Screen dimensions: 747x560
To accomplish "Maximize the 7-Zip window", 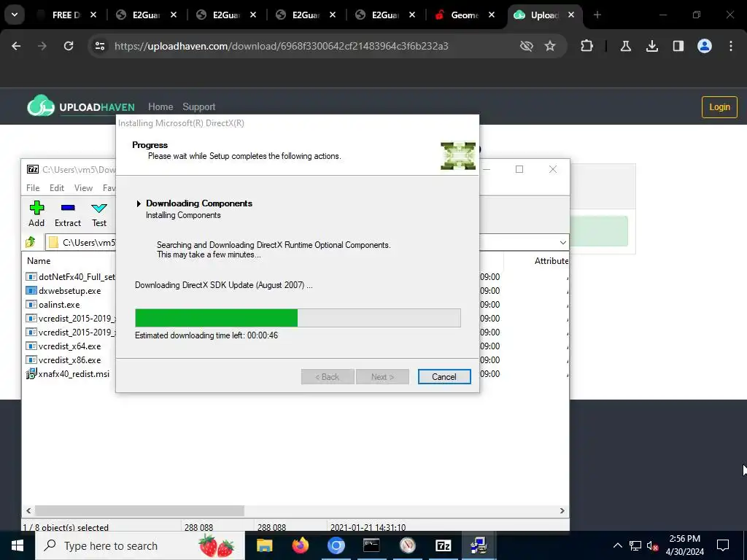I will click(x=519, y=169).
